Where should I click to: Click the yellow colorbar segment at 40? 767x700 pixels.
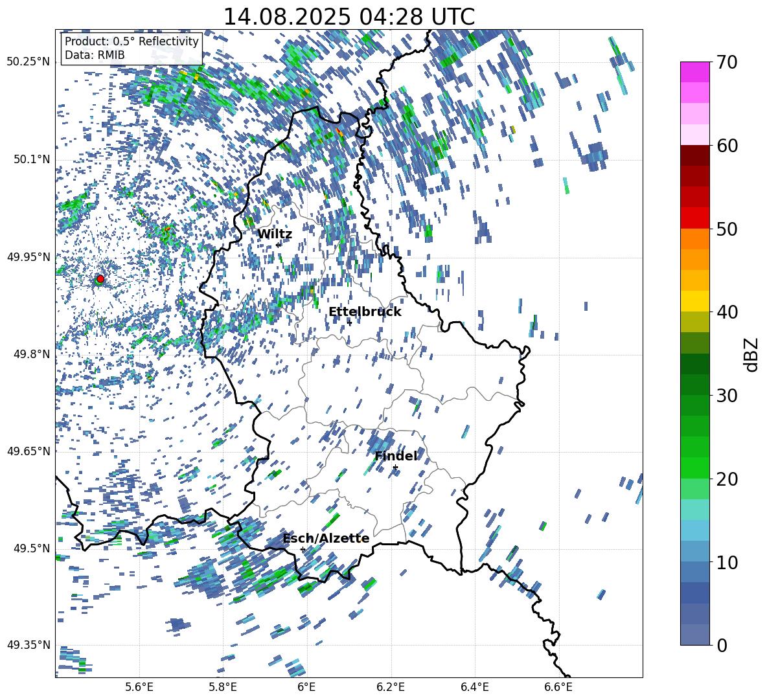coord(694,301)
